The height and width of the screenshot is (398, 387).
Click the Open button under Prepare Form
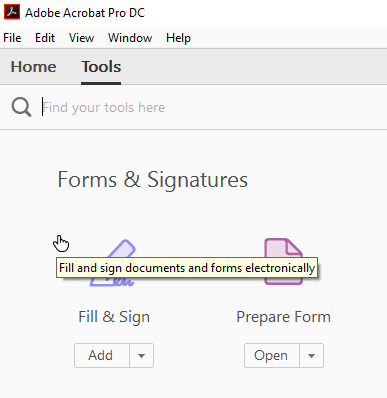(x=272, y=355)
